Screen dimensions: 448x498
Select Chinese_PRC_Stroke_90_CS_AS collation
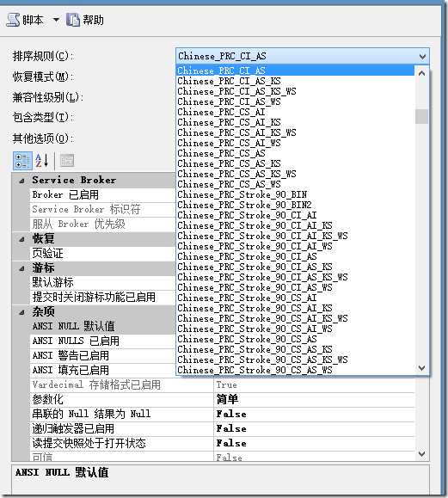(x=295, y=339)
